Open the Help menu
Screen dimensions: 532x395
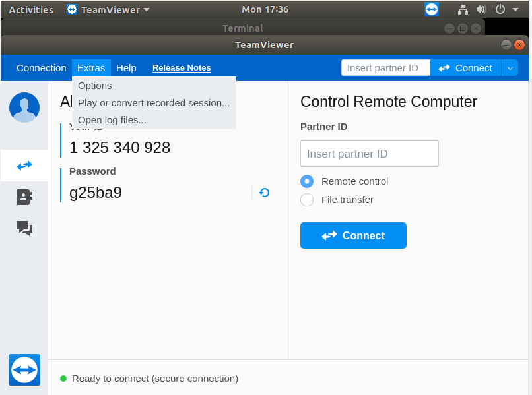pyautogui.click(x=126, y=68)
